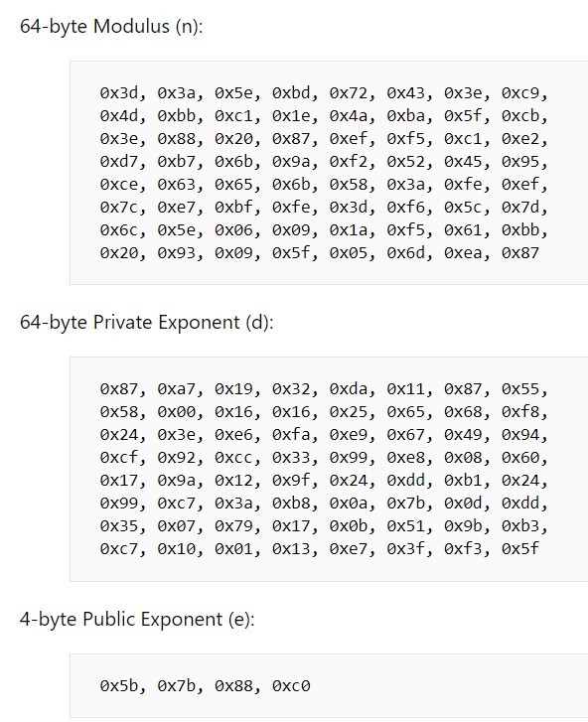
Task: Click private exponent byte 0xa7
Action: click(x=177, y=389)
